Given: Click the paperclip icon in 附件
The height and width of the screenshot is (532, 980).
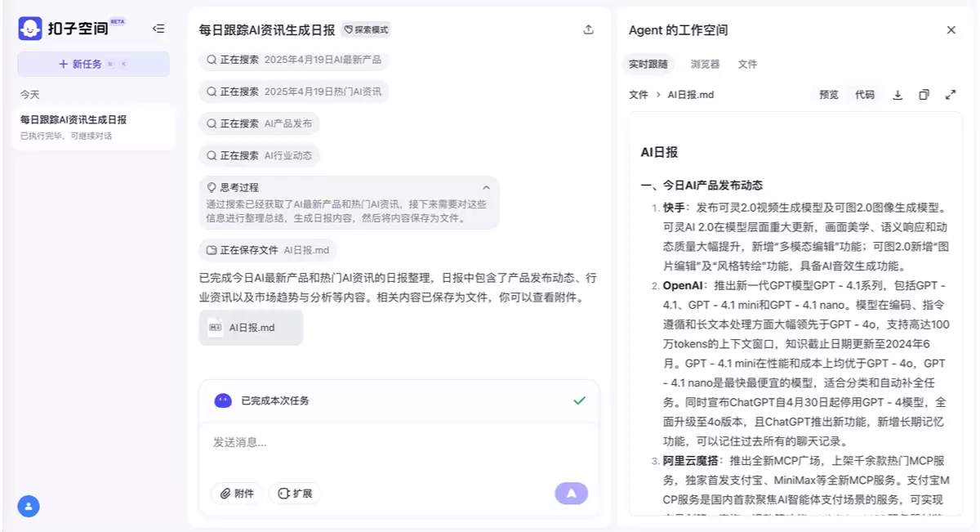Looking at the screenshot, I should coord(225,494).
